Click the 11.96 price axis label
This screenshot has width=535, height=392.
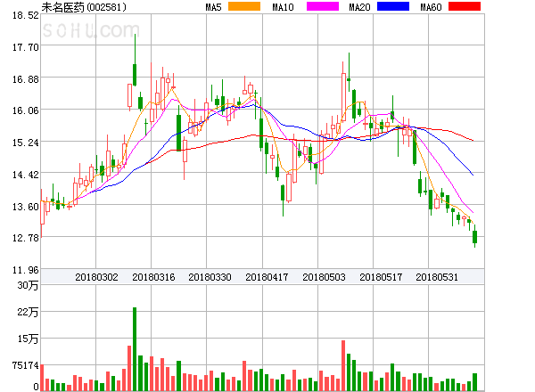coord(26,270)
